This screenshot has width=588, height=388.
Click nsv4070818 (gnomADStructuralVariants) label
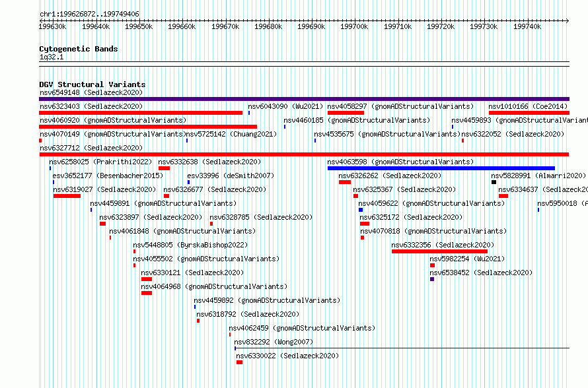433,231
